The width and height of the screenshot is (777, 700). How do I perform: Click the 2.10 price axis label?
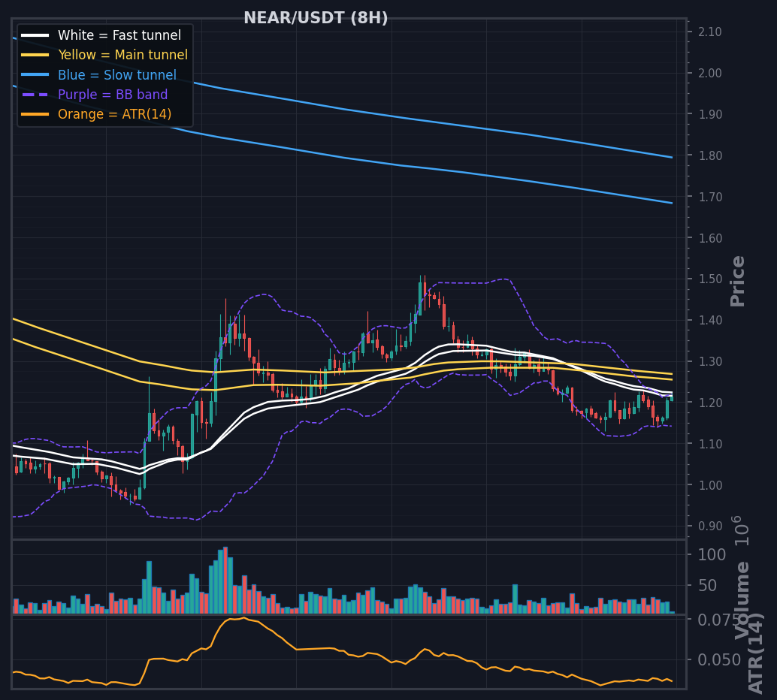point(709,32)
